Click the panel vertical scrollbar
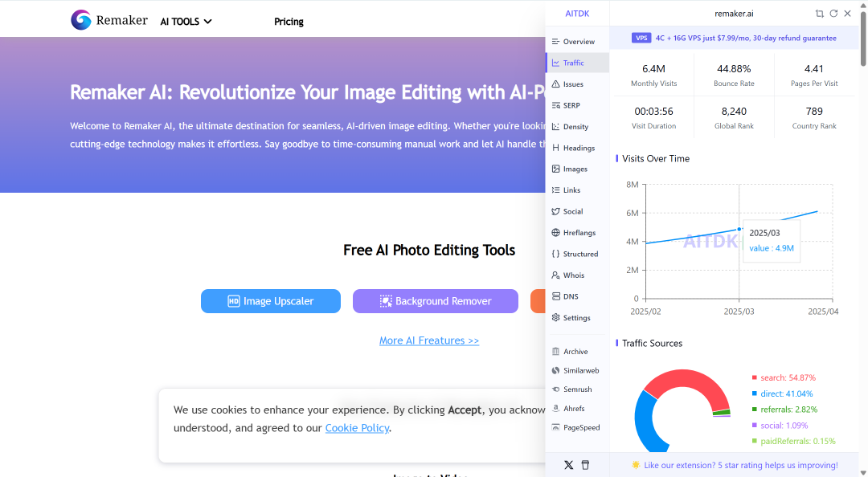The width and height of the screenshot is (868, 477). coord(862,39)
